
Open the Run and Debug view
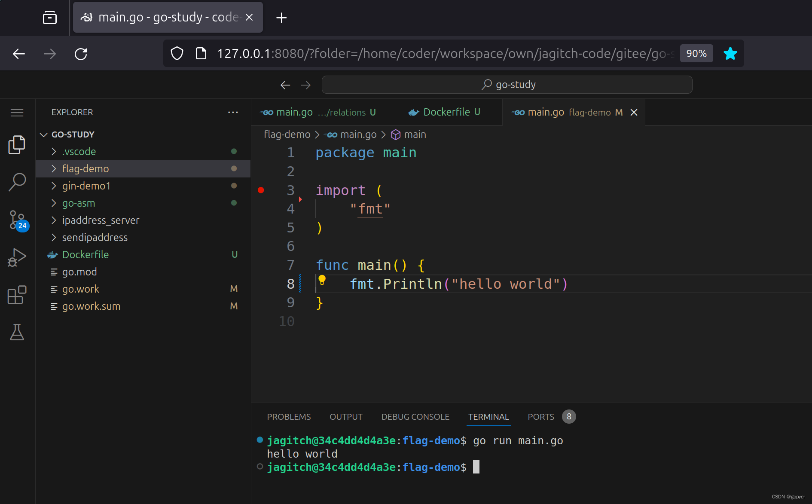[17, 258]
